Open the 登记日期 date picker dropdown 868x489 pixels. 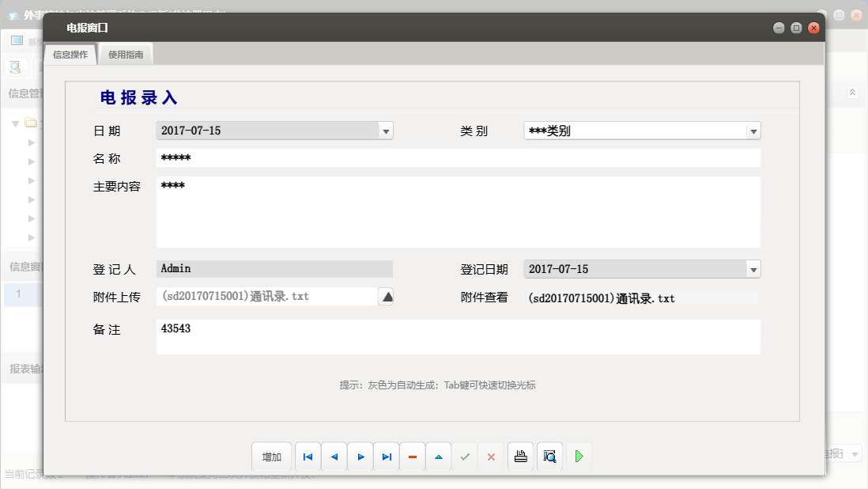pos(753,269)
